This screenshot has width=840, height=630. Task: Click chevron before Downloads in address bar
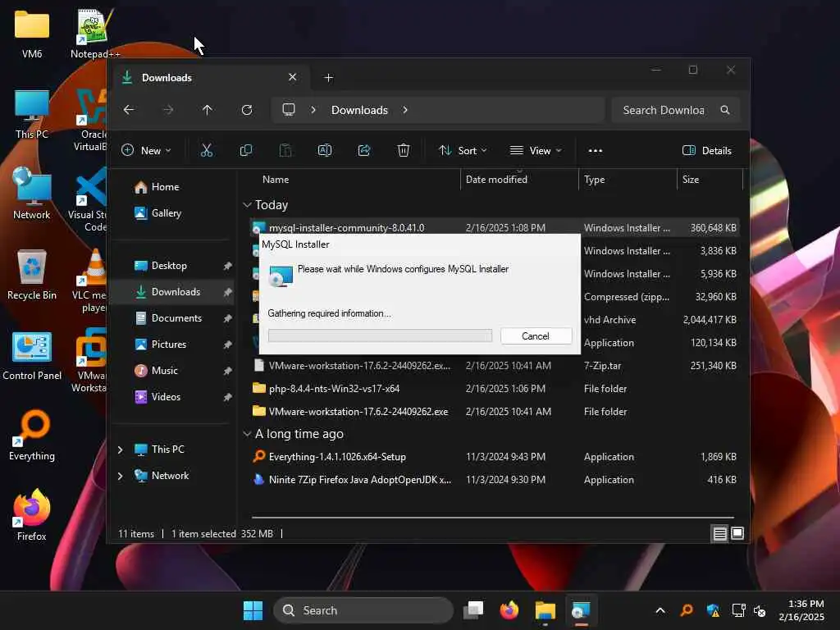point(313,110)
